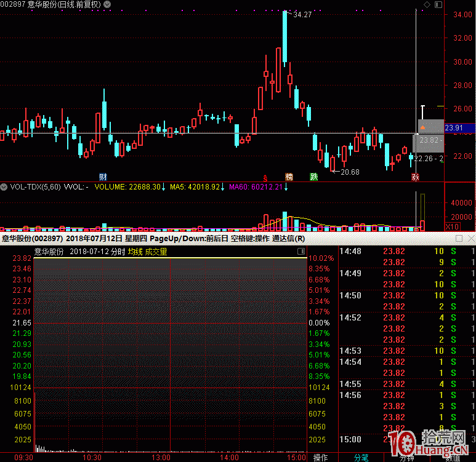This screenshot has width=476, height=462.
Task: Click the diamond icon at the chart's top right
Action: point(427,4)
